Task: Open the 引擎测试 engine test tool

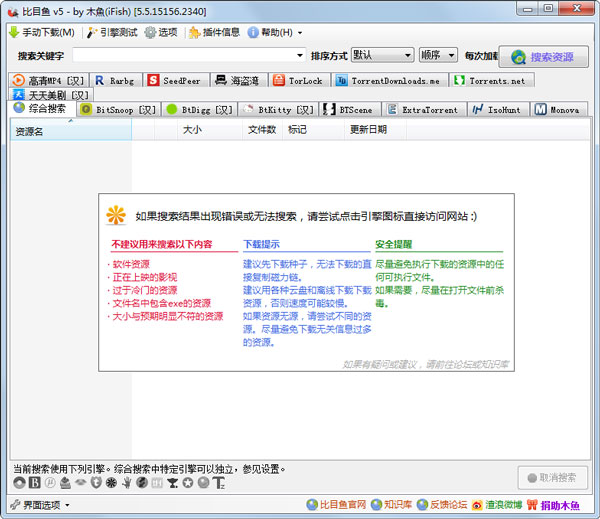Action: click(x=91, y=32)
